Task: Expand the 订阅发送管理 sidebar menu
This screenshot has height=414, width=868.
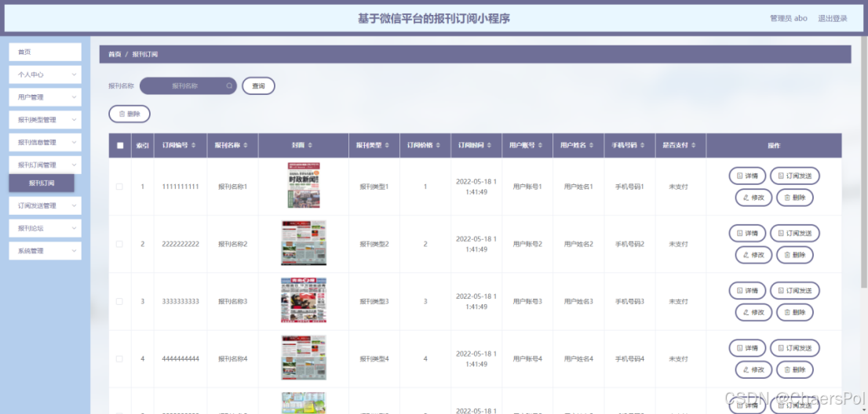Action: (x=45, y=205)
